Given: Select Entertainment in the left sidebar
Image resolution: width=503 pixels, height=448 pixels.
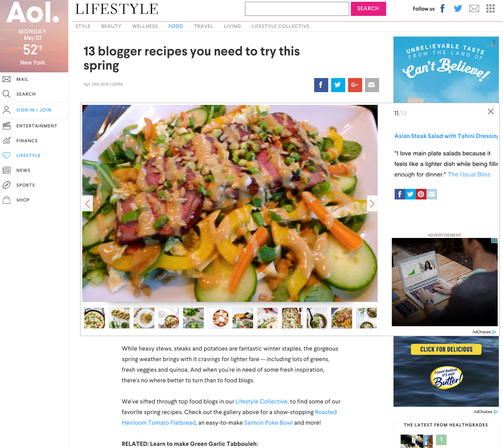Looking at the screenshot, I should 37,126.
